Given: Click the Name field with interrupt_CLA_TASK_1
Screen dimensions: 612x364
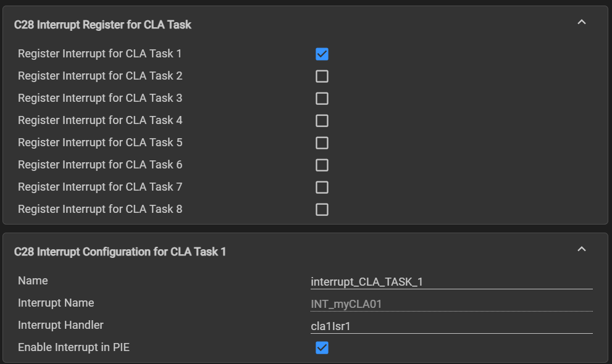Looking at the screenshot, I should point(451,282).
